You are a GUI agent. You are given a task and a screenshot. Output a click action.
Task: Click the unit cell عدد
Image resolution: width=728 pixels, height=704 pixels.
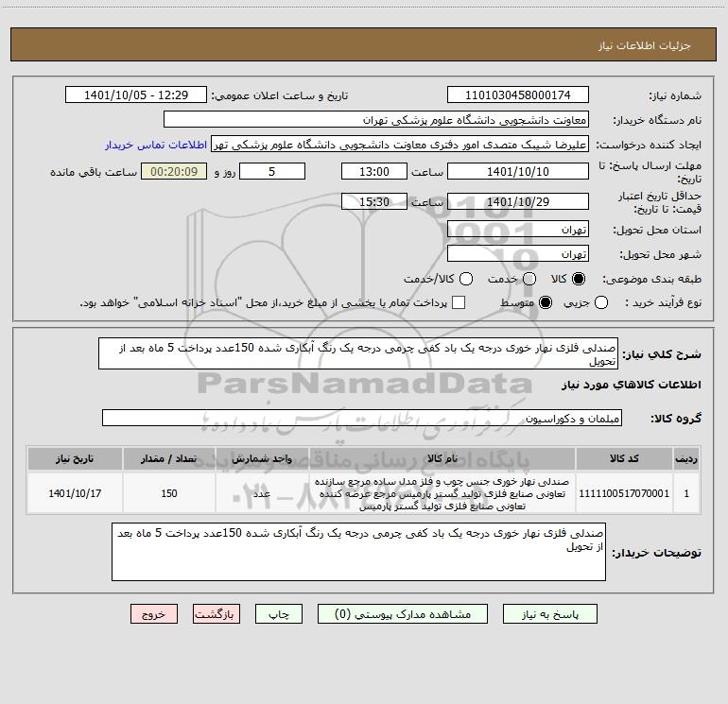point(262,493)
